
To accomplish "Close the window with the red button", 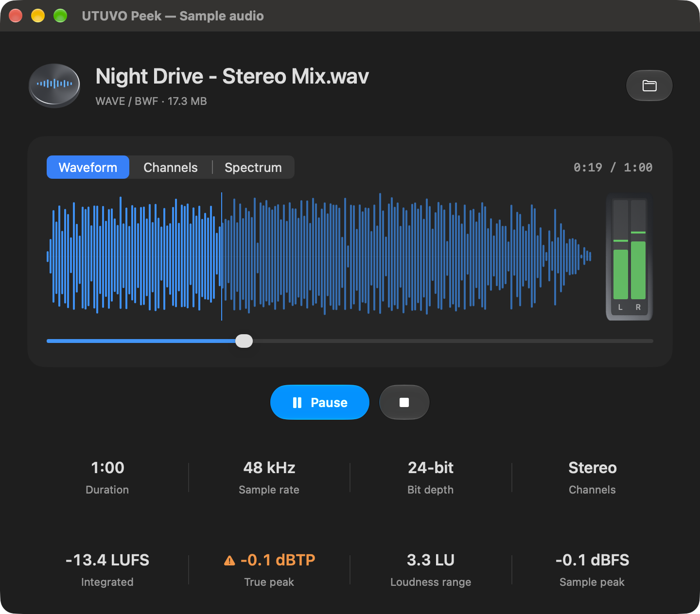I will coord(16,16).
